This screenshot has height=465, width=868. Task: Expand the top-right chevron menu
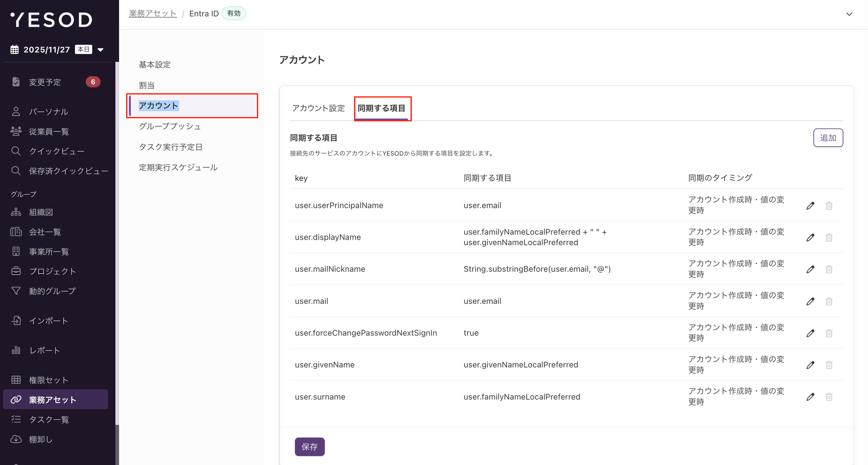coord(849,14)
